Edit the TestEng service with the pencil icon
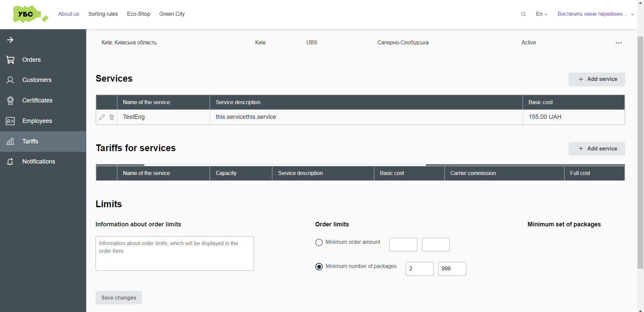This screenshot has width=644, height=312. 102,117
